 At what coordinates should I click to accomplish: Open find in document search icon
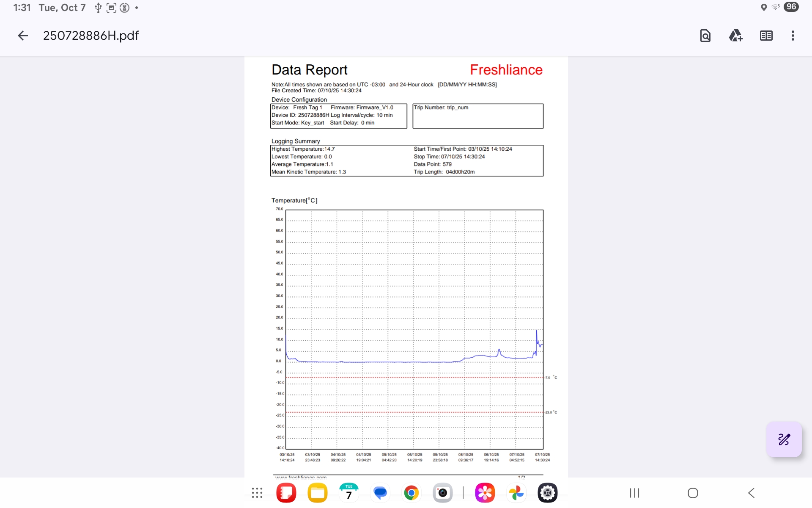tap(705, 36)
